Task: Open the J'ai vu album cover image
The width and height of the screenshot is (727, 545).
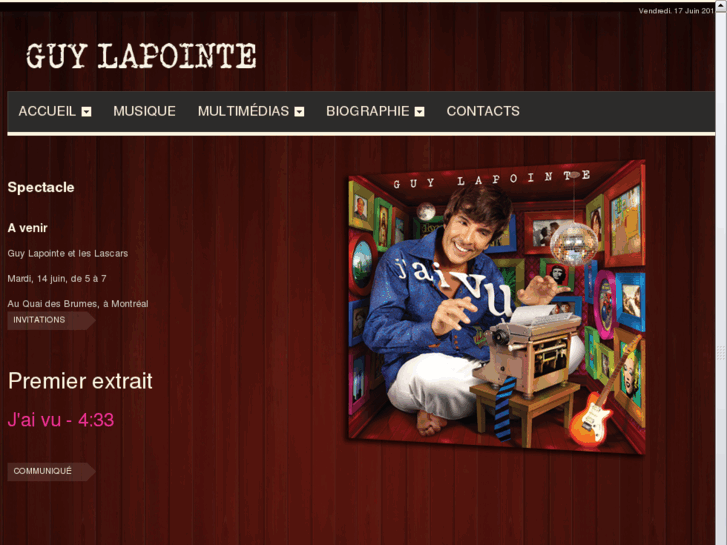Action: pos(497,307)
